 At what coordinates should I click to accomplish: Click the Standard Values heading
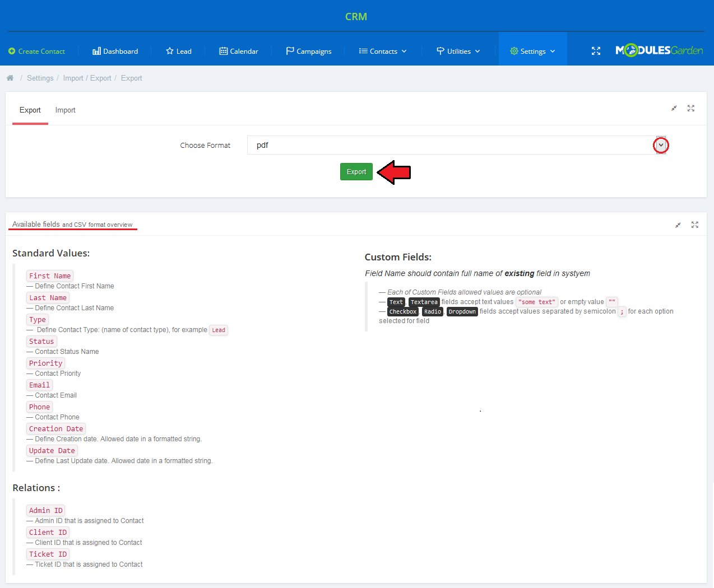coord(51,253)
